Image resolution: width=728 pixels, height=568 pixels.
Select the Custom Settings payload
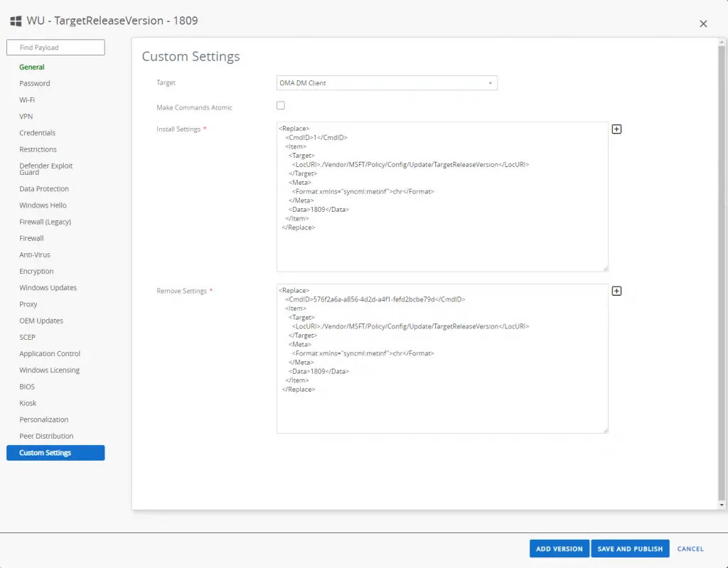pyautogui.click(x=55, y=453)
